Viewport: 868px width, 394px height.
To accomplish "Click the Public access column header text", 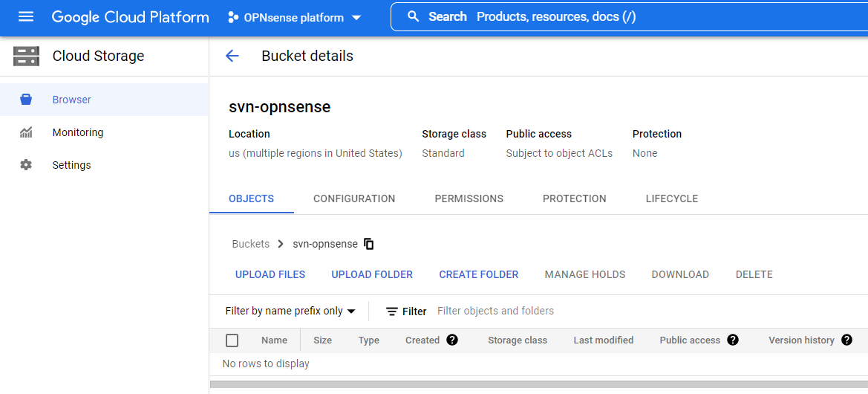I will click(x=690, y=340).
